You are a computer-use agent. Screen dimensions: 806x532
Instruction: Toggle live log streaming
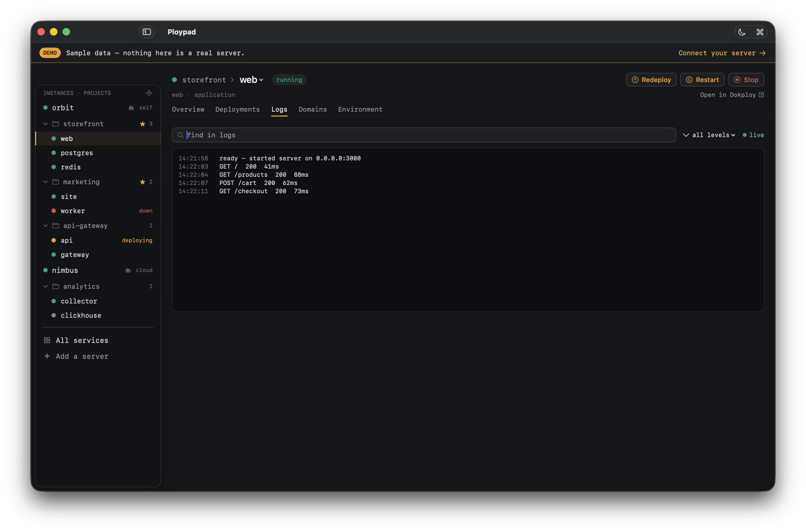click(753, 135)
